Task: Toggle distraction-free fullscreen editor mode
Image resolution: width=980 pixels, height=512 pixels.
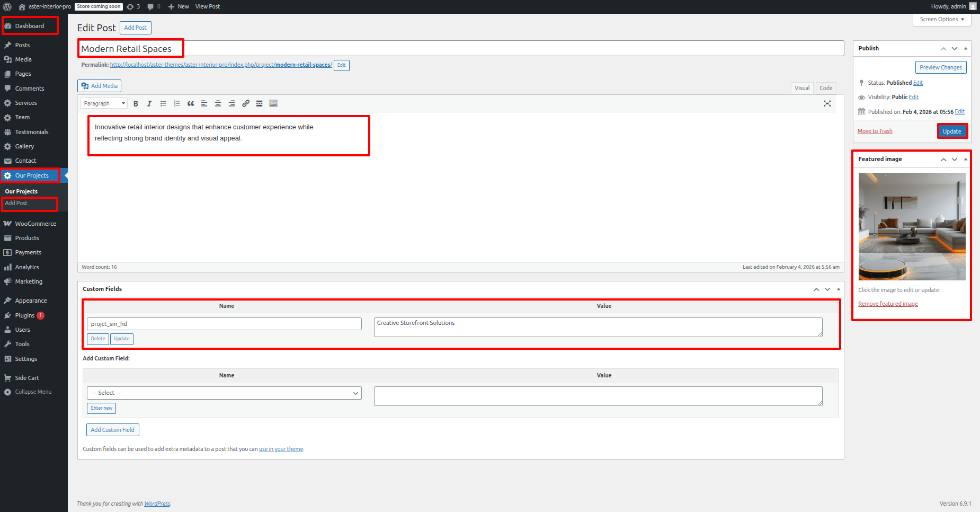Action: click(827, 104)
